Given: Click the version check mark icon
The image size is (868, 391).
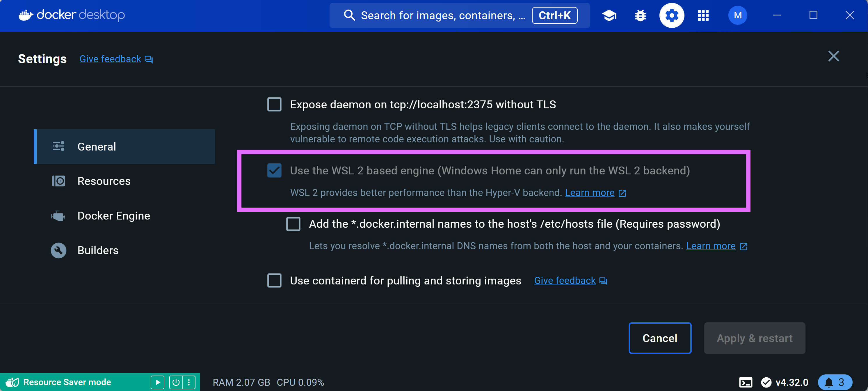Looking at the screenshot, I should pos(766,382).
